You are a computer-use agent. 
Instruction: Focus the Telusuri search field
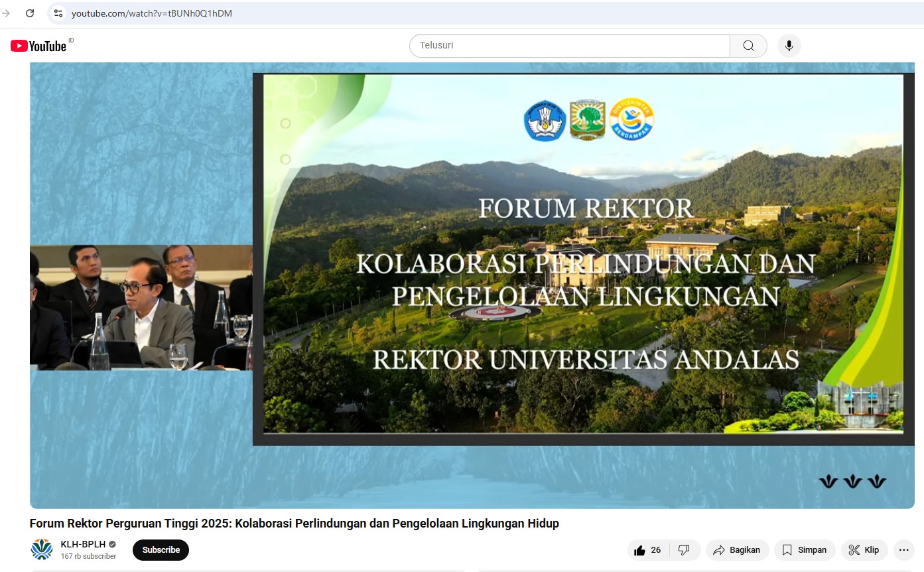pos(570,46)
